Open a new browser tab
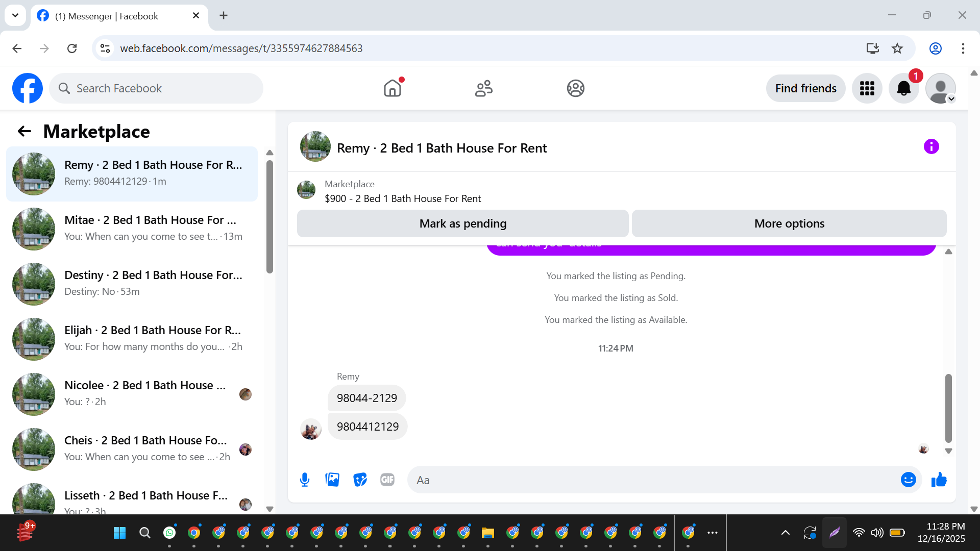The image size is (980, 551). coord(224,15)
